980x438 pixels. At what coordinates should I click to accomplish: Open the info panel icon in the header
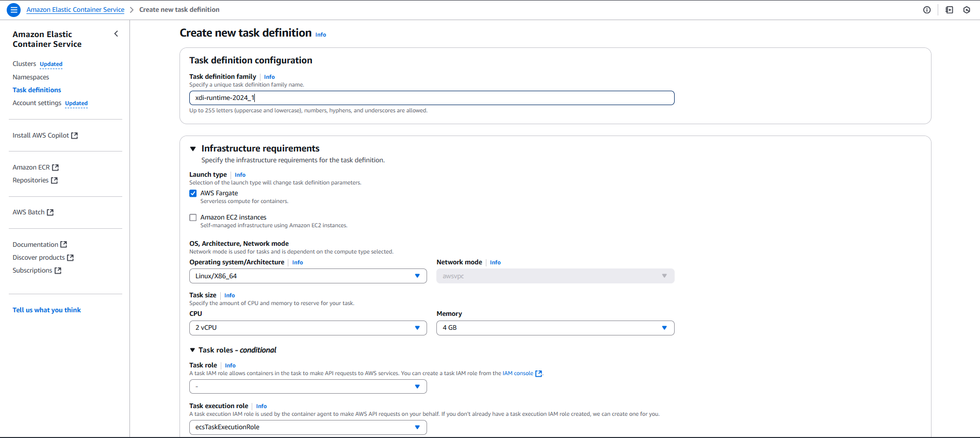927,10
